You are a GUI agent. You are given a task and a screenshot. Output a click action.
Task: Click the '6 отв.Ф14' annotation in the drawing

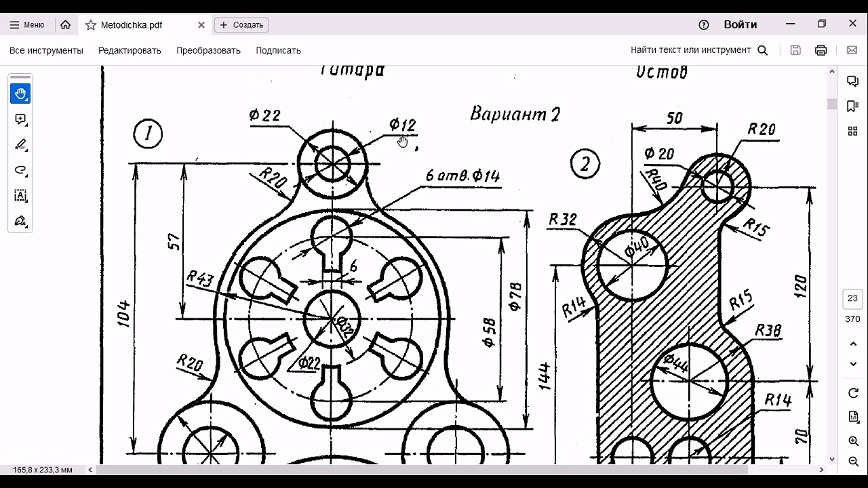click(462, 176)
